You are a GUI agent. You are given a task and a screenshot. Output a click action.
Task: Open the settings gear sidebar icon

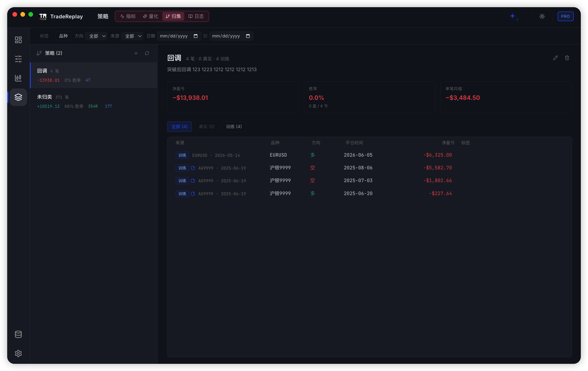tap(18, 353)
